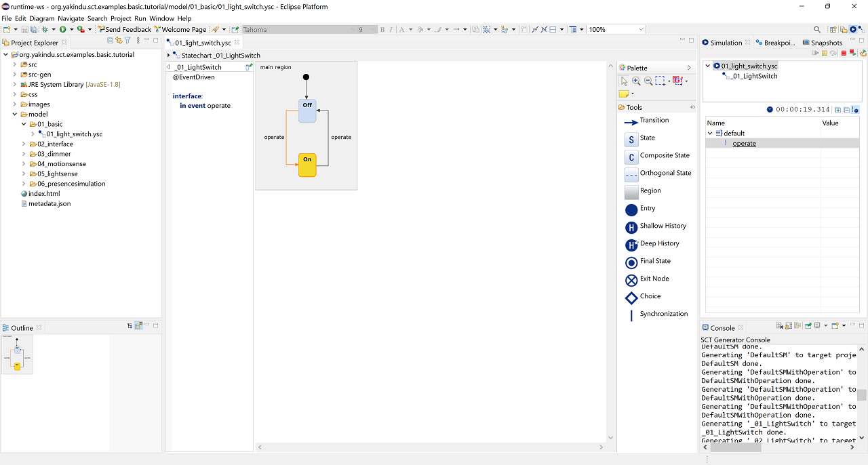Expand JRE System Library node
Image resolution: width=868 pixels, height=465 pixels.
[15, 84]
